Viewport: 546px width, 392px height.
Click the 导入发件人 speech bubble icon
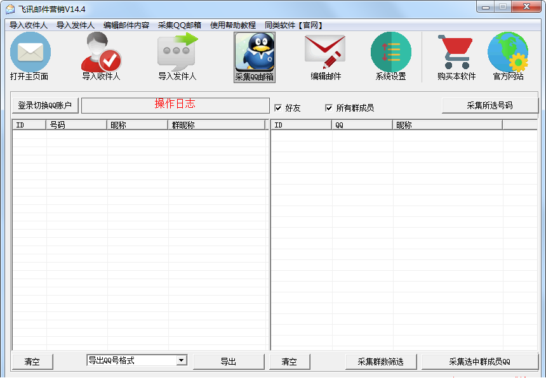178,52
